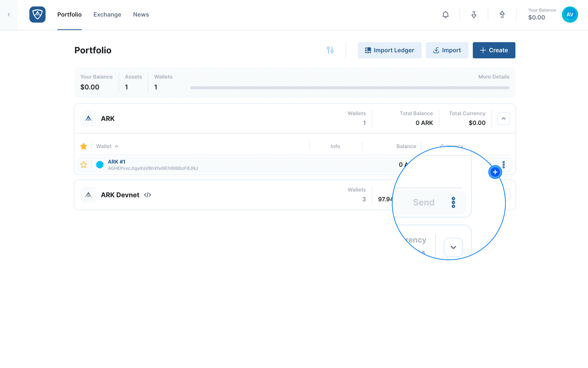Open the ARK #1 wallet
Image resolution: width=588 pixels, height=368 pixels.
pyautogui.click(x=117, y=162)
